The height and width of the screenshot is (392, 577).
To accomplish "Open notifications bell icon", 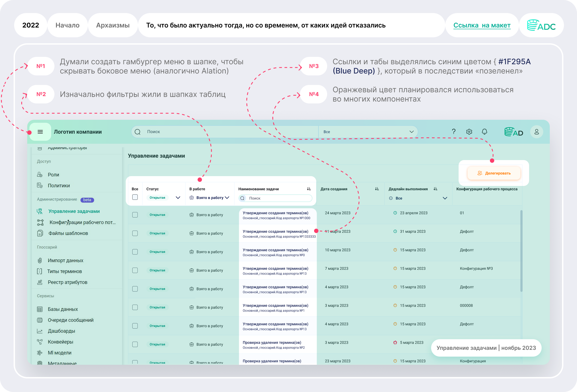I will (x=484, y=132).
